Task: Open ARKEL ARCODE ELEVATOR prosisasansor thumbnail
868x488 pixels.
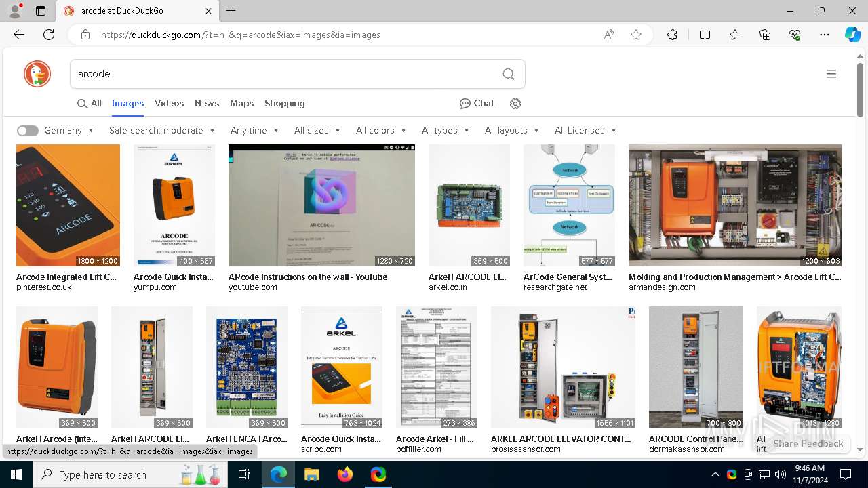Action: (563, 367)
